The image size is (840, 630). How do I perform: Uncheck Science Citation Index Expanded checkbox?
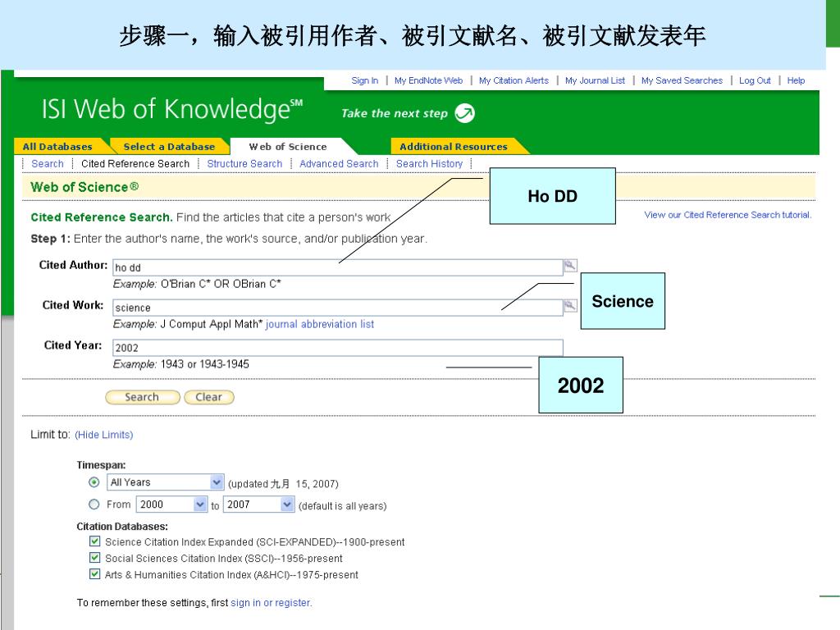coord(95,541)
